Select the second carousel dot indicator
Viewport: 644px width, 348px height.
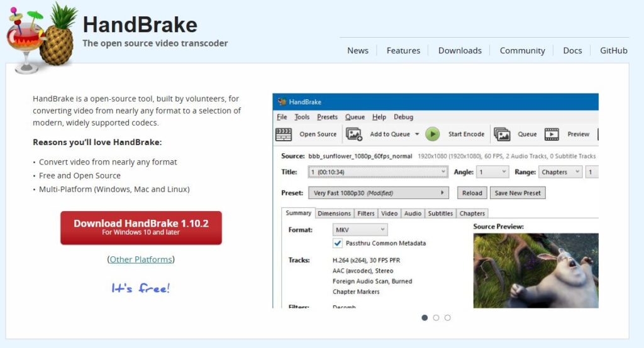[x=436, y=318]
